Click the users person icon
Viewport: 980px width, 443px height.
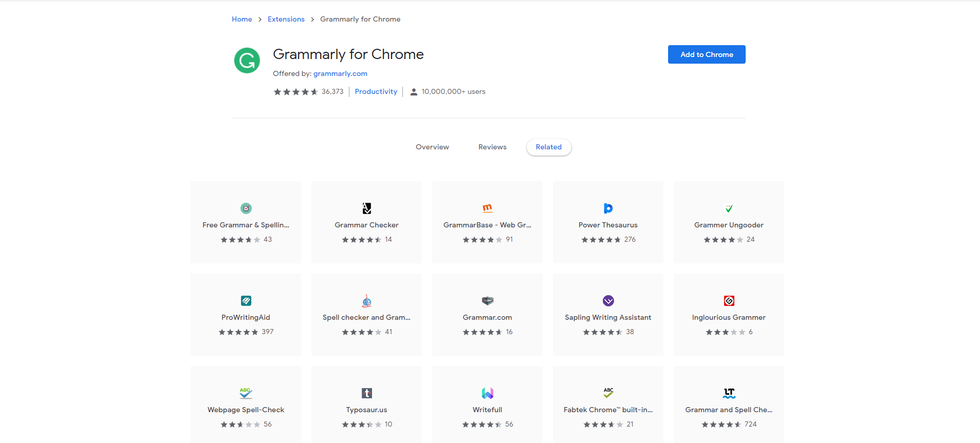[414, 92]
